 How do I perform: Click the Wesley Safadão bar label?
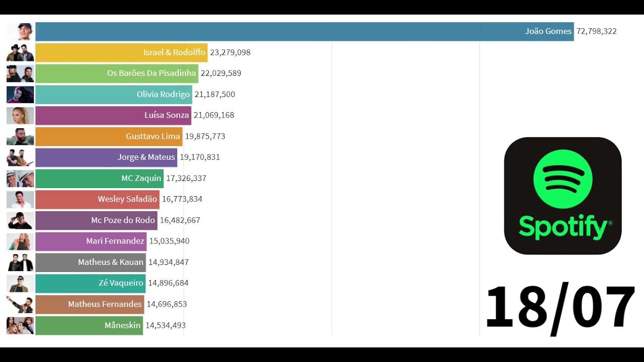point(127,199)
